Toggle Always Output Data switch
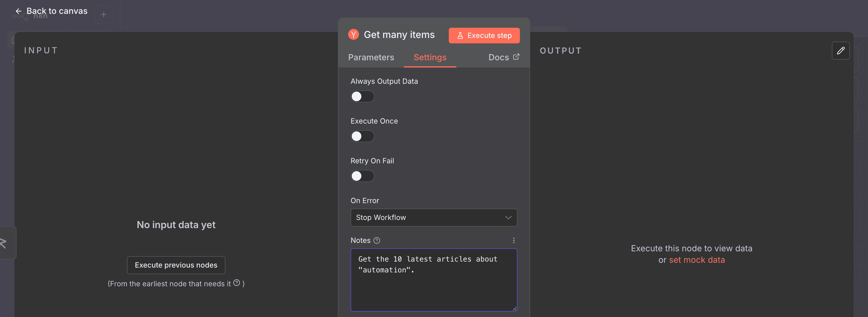868x317 pixels. 362,96
